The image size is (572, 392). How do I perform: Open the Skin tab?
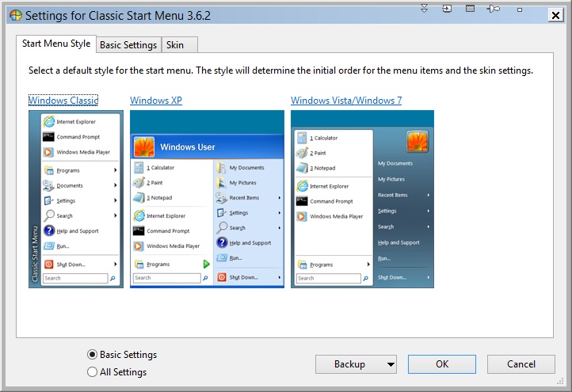click(x=180, y=45)
